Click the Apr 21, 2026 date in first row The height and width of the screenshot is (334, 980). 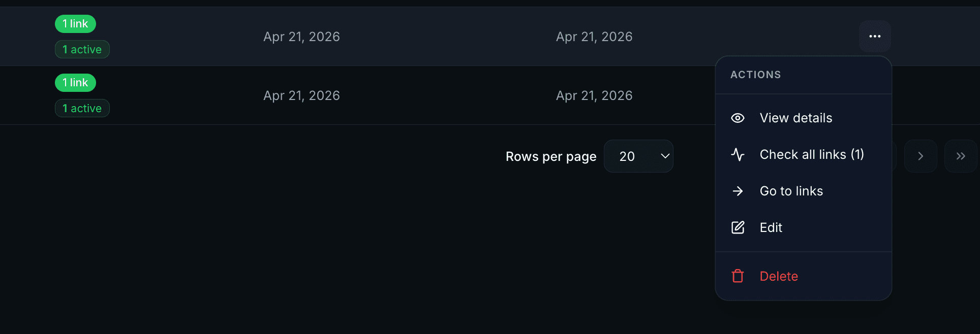coord(301,37)
